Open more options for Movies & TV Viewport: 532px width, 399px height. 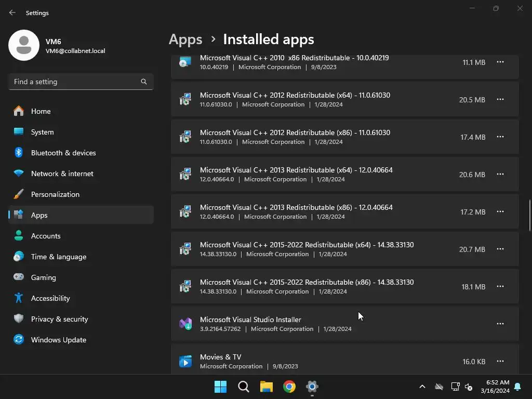[500, 361]
